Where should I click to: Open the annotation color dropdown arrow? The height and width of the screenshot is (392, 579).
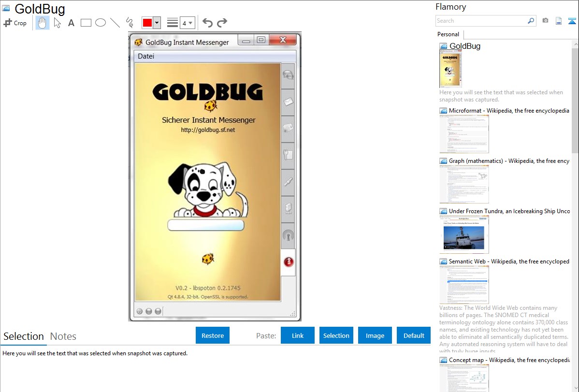pos(157,23)
